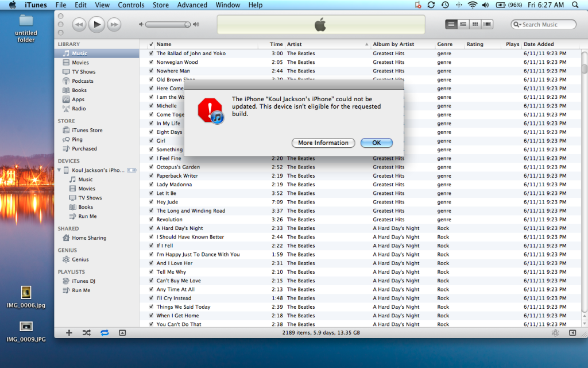Sort by Album by Artist column header
The image size is (588, 368).
(x=403, y=44)
